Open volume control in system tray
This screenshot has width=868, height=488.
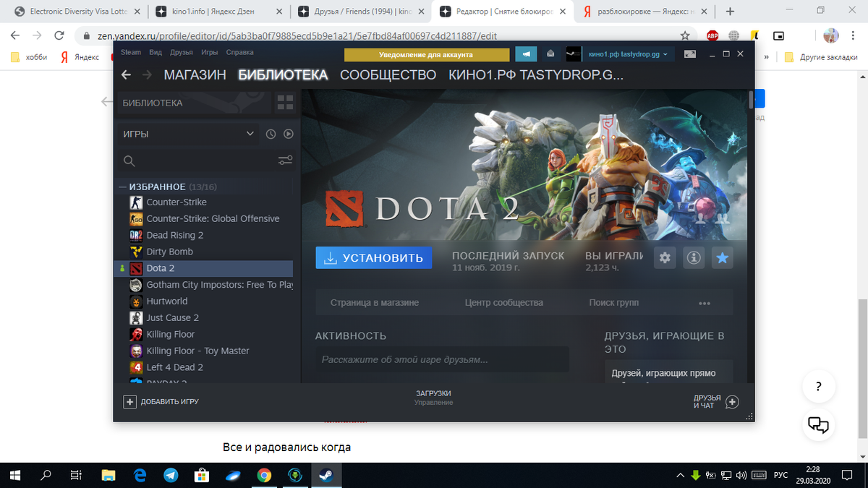(x=741, y=475)
